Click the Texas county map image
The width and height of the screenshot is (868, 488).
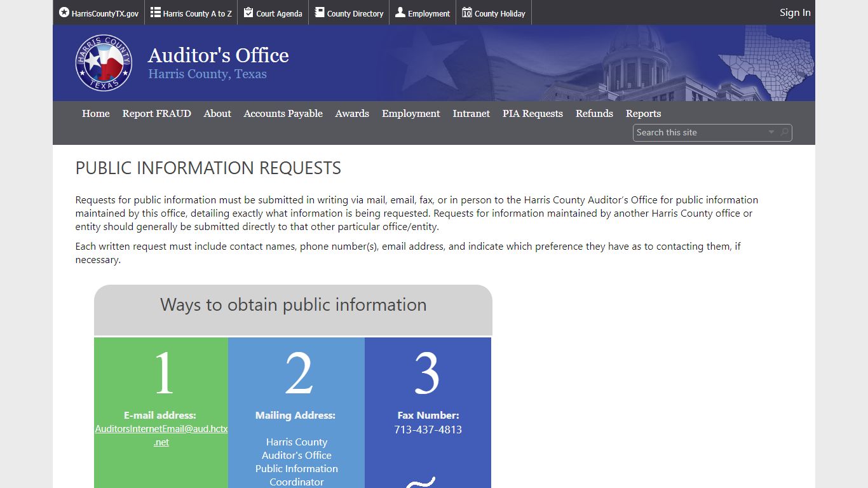pos(766,63)
